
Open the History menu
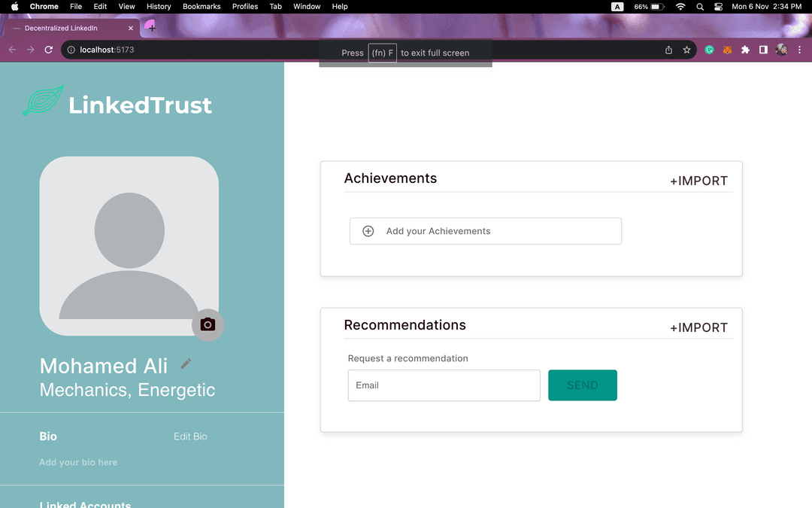point(159,6)
